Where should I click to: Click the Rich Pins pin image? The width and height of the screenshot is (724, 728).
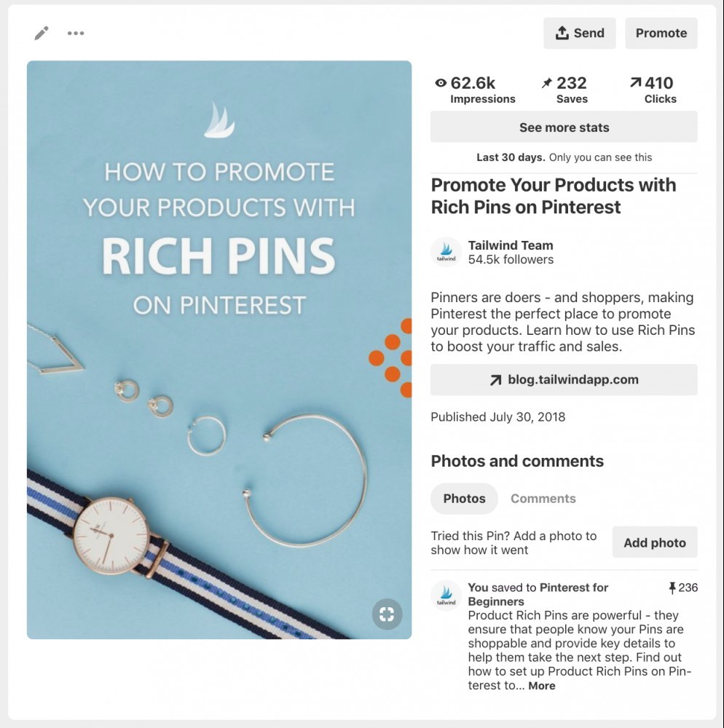click(x=219, y=349)
